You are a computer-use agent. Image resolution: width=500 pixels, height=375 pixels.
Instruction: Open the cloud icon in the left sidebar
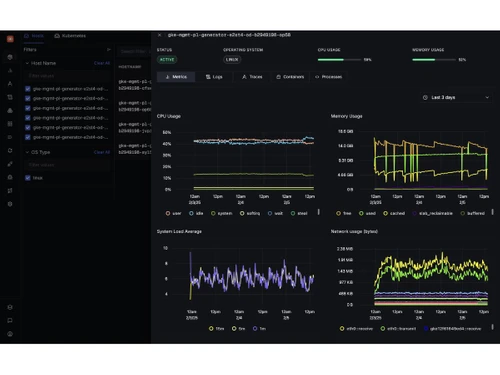pos(10,110)
